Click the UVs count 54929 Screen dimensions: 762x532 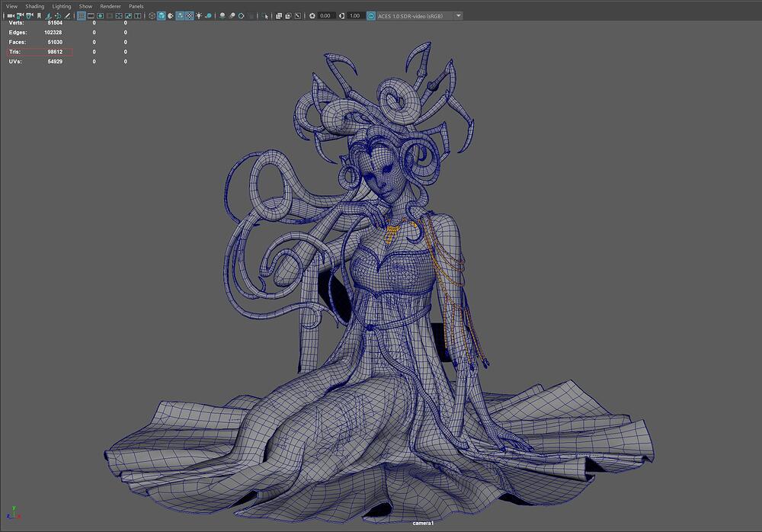(x=55, y=62)
